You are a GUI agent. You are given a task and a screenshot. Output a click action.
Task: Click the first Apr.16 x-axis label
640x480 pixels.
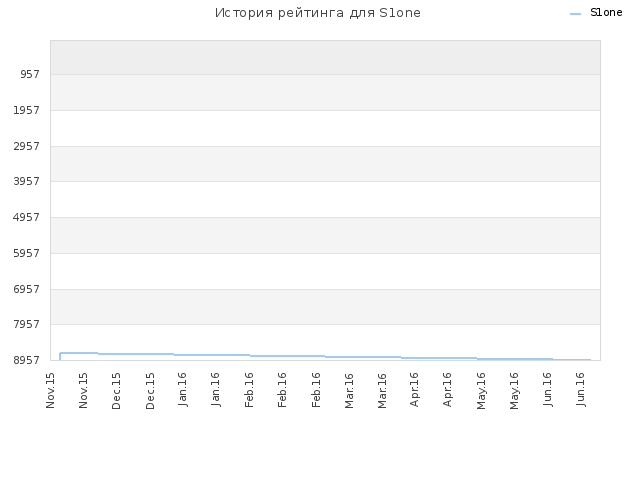coord(414,390)
